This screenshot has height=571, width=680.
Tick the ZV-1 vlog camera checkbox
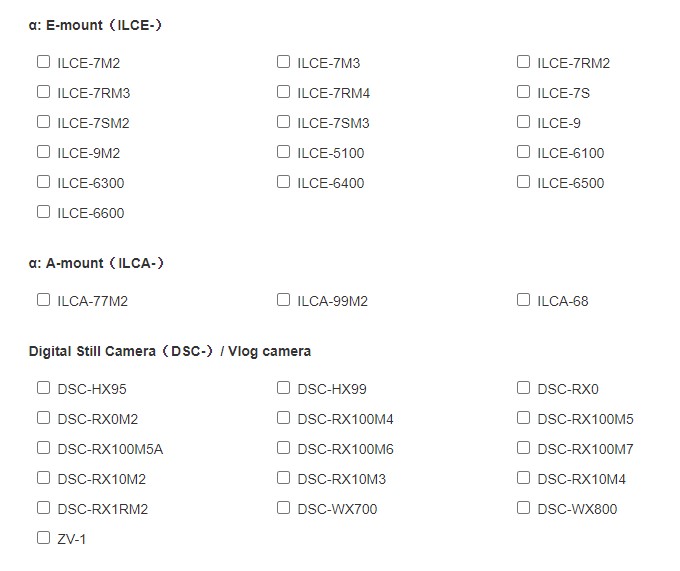(43, 538)
